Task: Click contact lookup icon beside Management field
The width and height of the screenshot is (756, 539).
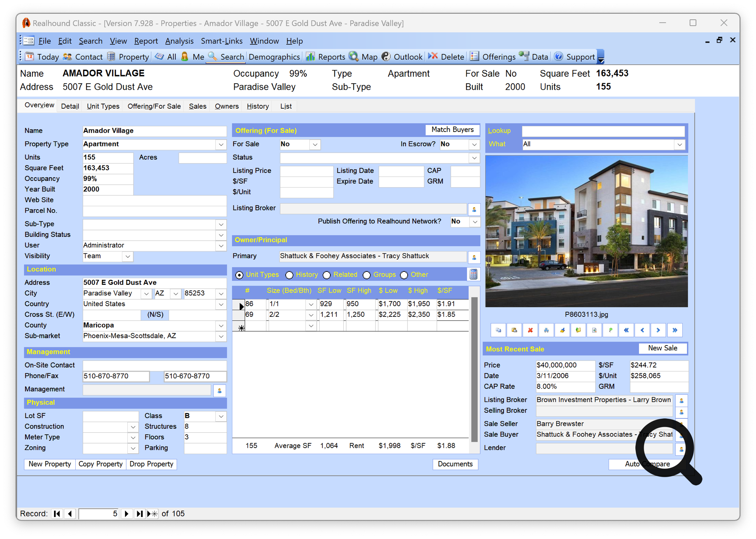Action: (x=220, y=390)
